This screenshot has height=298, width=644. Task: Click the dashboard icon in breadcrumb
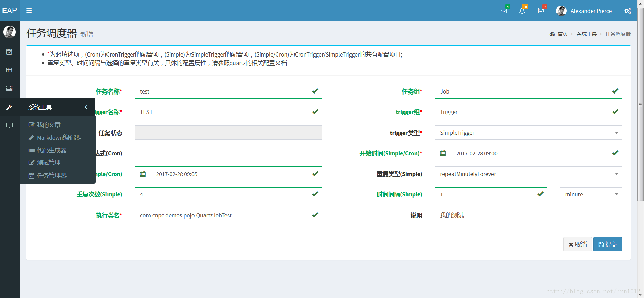tap(552, 34)
